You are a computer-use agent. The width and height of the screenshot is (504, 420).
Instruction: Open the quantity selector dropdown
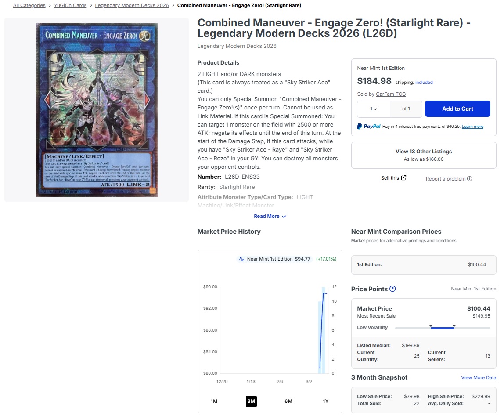pos(374,109)
